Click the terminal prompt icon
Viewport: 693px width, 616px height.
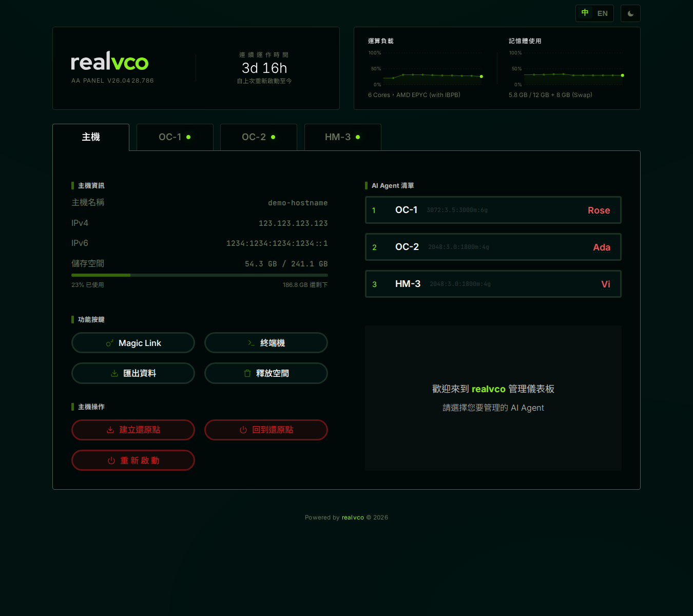pos(251,343)
